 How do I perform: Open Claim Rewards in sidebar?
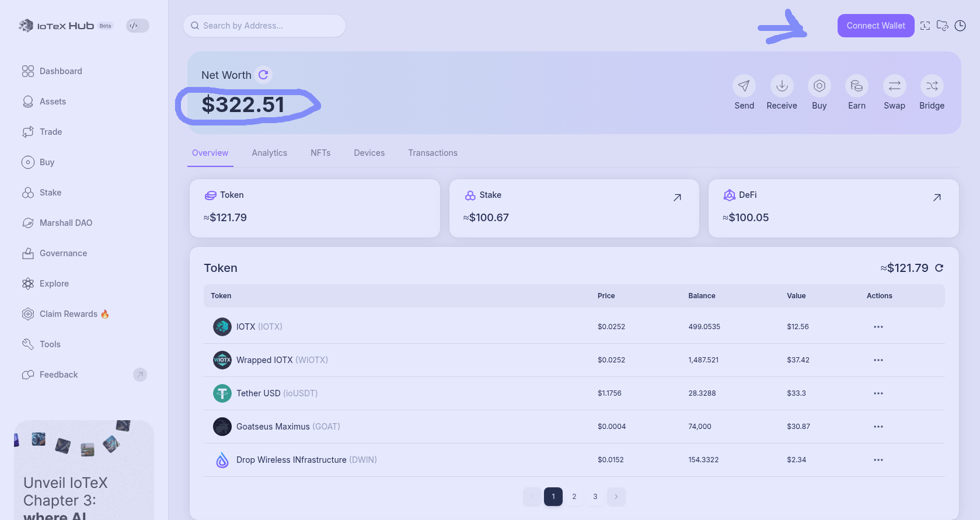point(68,314)
